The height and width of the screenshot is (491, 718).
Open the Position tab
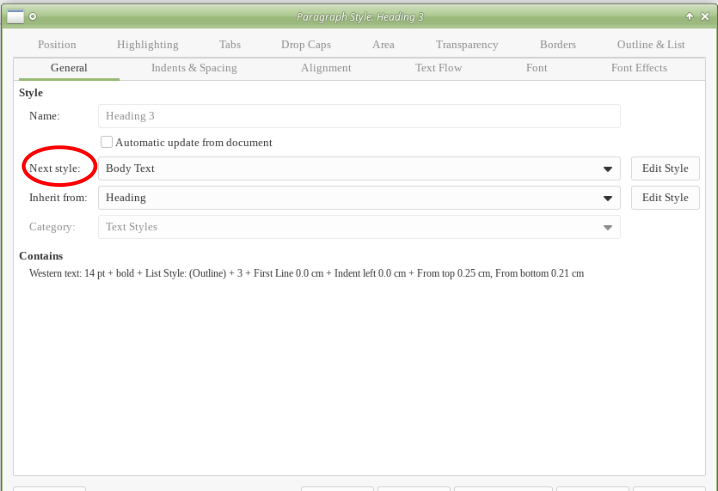coord(57,44)
